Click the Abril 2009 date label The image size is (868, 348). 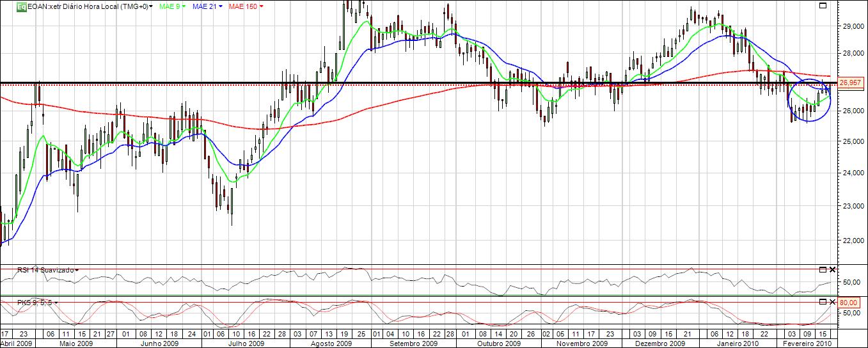coord(15,344)
